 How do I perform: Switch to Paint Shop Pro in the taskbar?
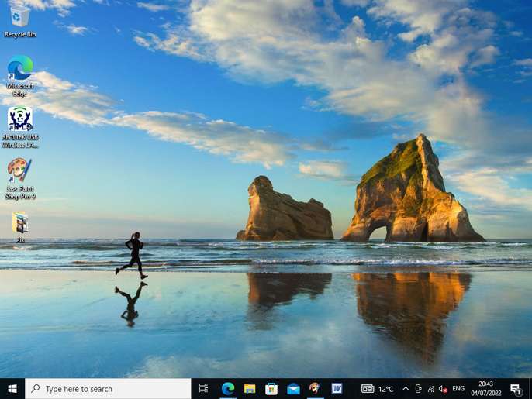[315, 388]
